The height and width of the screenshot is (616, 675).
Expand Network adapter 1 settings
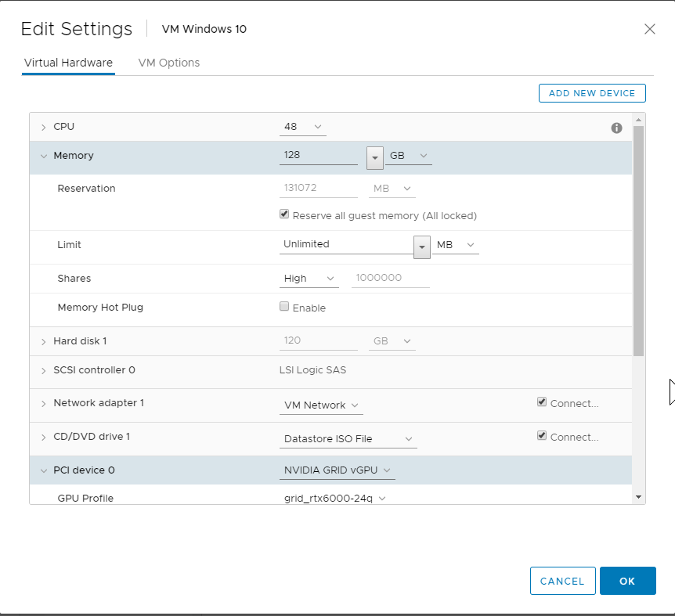tap(44, 403)
